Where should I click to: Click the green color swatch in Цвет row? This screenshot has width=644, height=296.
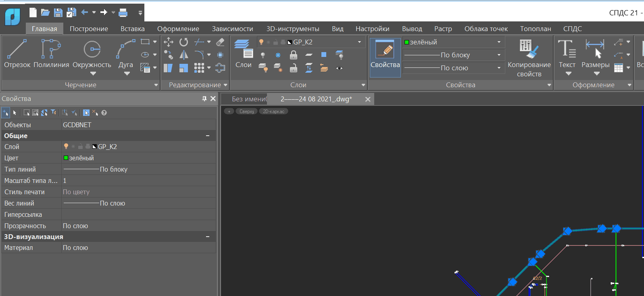point(66,158)
